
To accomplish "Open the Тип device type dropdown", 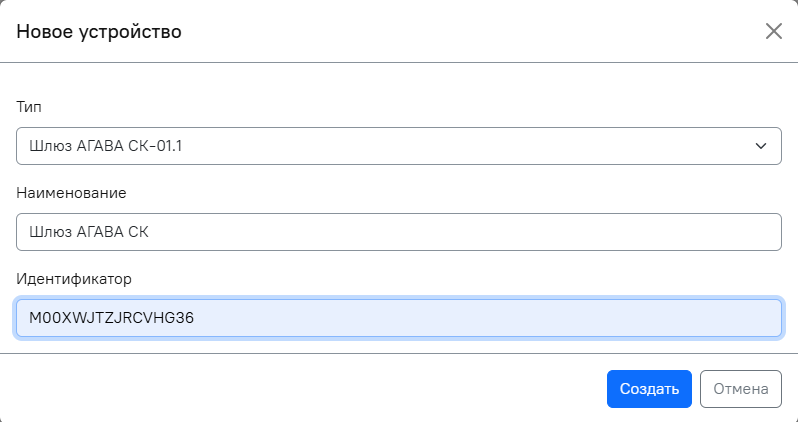I will (x=398, y=146).
